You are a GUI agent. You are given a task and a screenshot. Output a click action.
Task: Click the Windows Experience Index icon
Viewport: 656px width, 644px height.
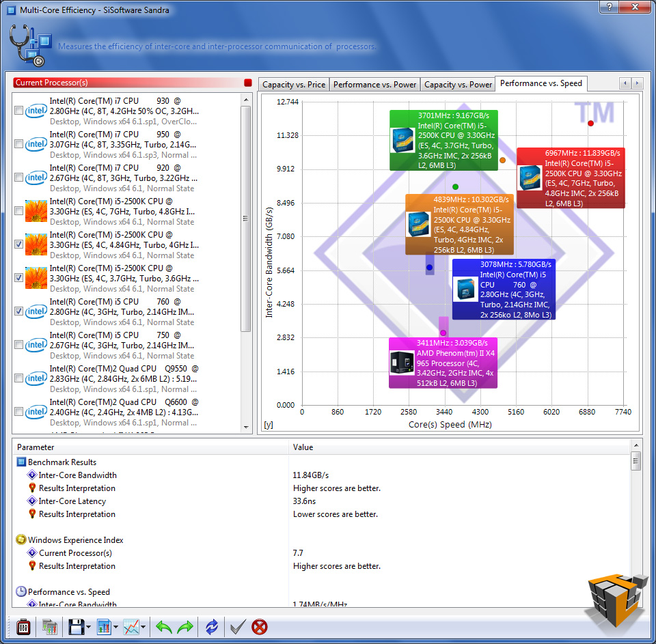click(21, 540)
